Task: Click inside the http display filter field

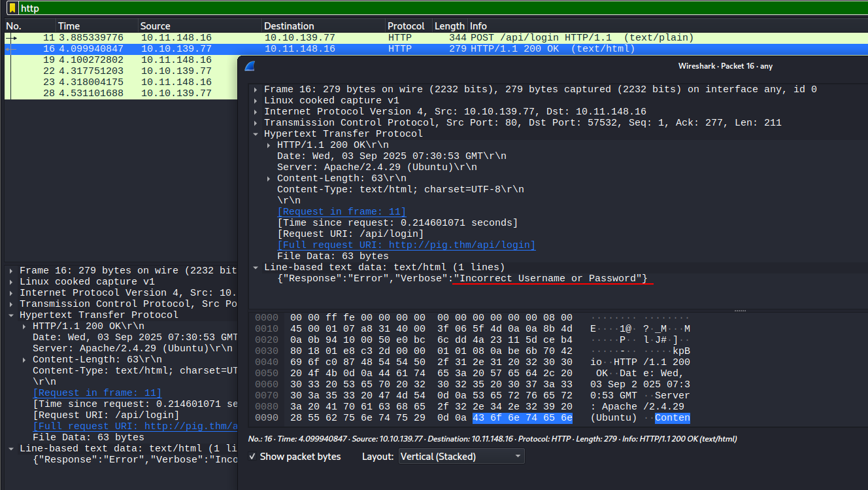Action: tap(392, 9)
